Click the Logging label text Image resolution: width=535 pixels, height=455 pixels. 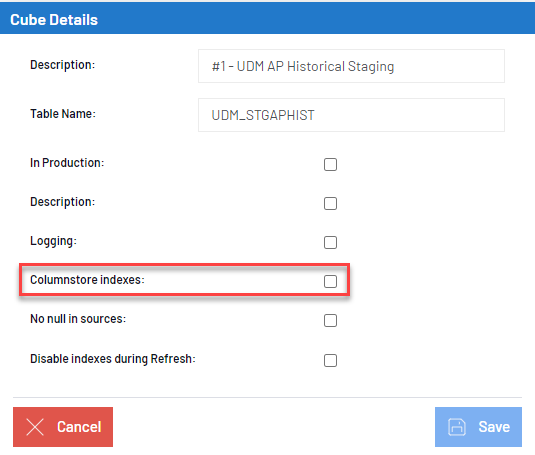coord(54,241)
